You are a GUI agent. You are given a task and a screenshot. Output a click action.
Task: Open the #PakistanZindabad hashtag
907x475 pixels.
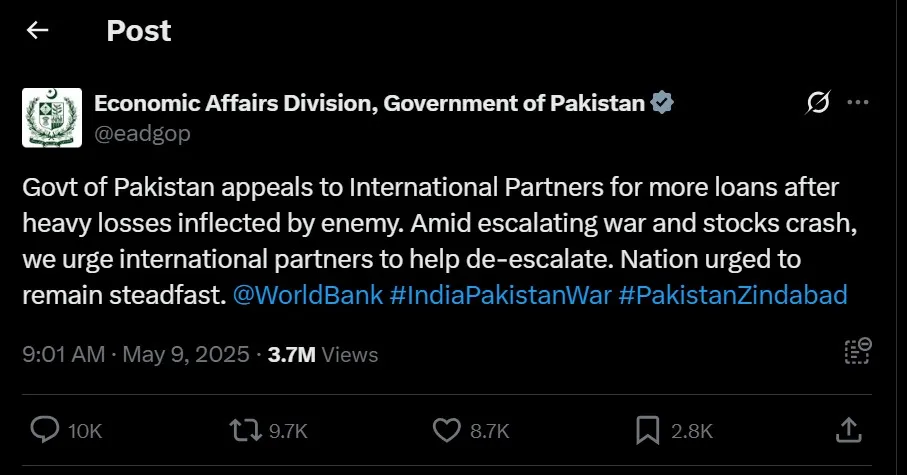(733, 296)
